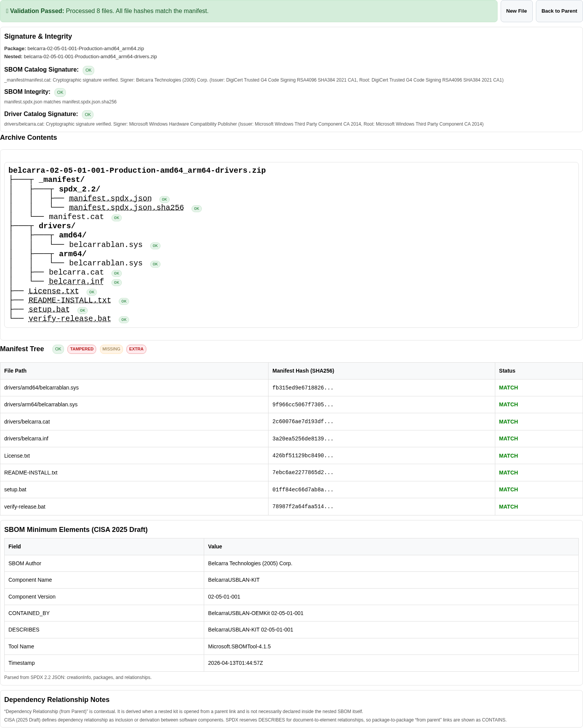Image resolution: width=583 pixels, height=728 pixels.
Task: Click belcarrablan.sys under arm64/
Action: coord(106,263)
